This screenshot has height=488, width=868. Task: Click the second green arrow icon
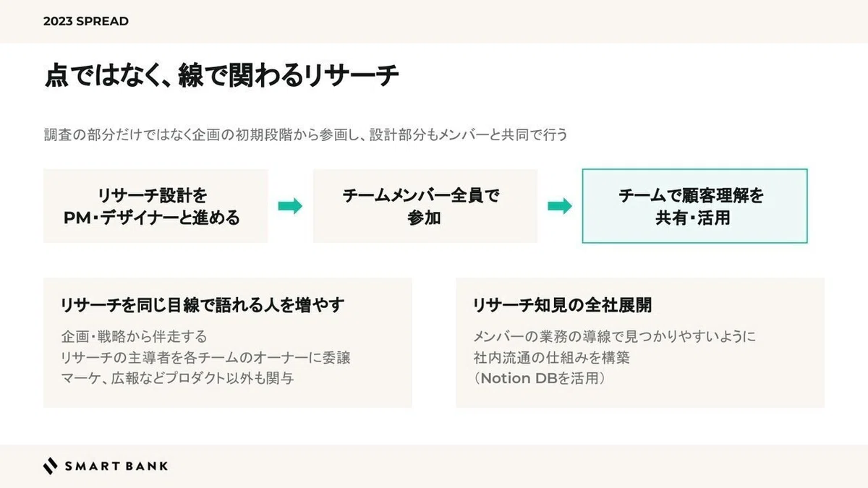(x=560, y=206)
